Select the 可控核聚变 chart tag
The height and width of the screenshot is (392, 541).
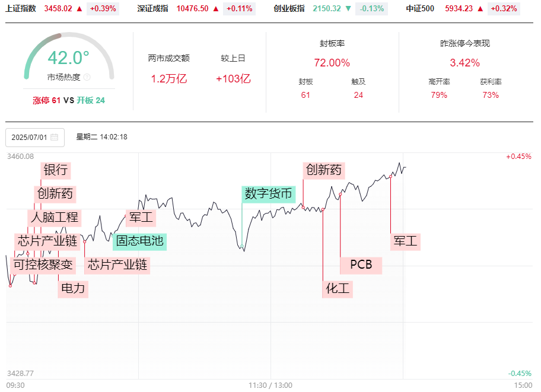(x=43, y=264)
